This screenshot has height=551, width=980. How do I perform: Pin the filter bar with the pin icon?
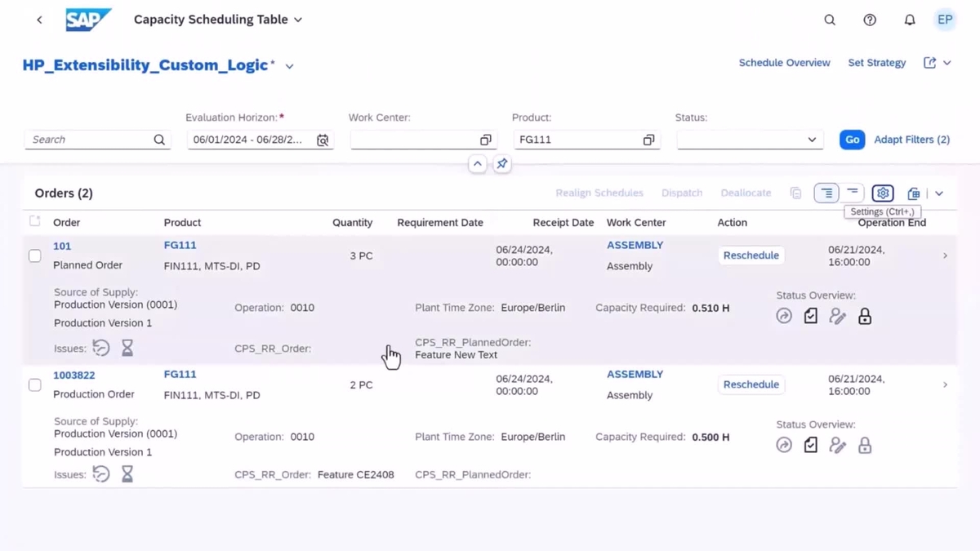click(501, 163)
